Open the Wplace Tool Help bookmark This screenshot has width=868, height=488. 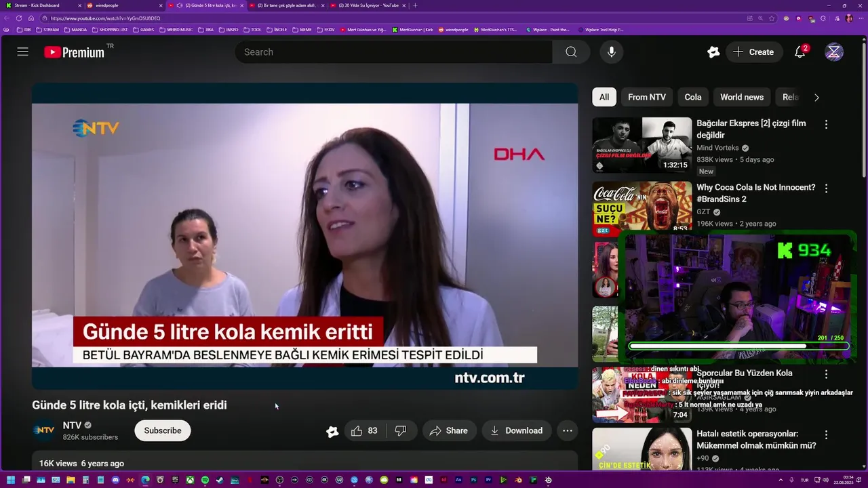(x=601, y=30)
